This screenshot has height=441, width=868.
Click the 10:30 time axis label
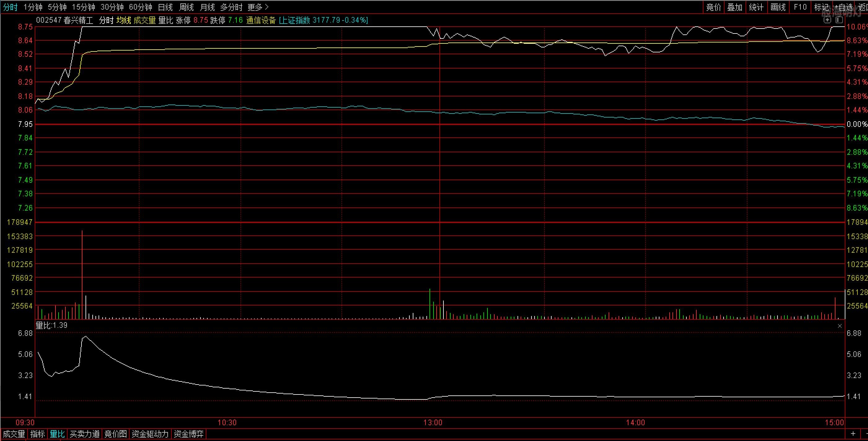click(x=227, y=422)
